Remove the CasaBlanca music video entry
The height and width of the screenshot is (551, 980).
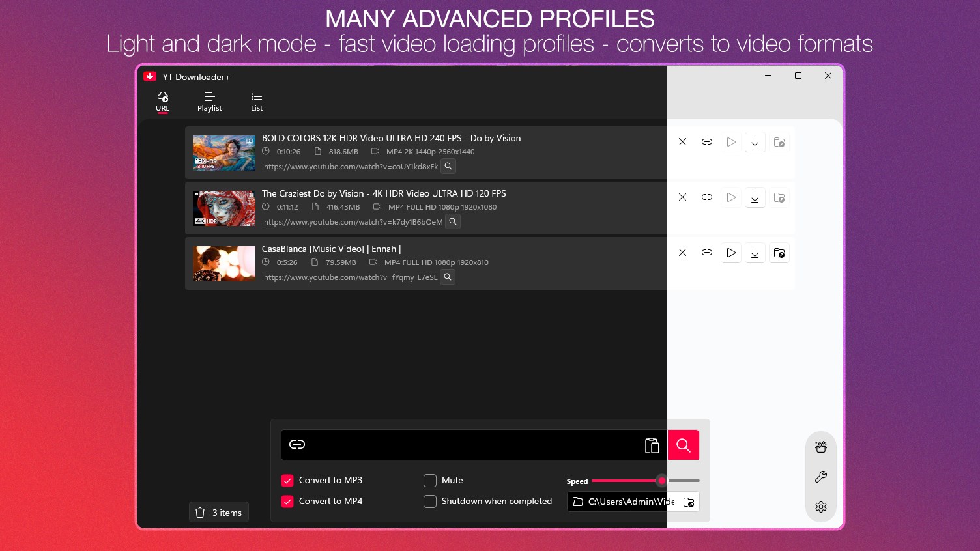pyautogui.click(x=682, y=253)
